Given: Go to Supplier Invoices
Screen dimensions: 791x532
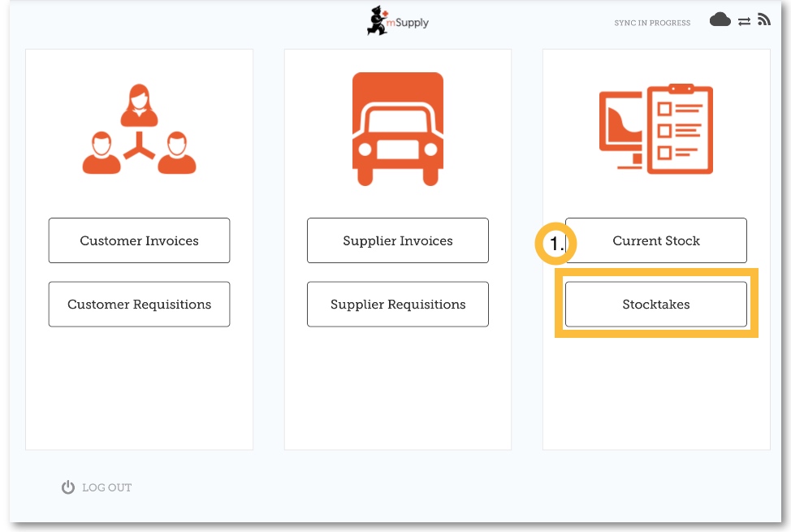Looking at the screenshot, I should pyautogui.click(x=398, y=240).
